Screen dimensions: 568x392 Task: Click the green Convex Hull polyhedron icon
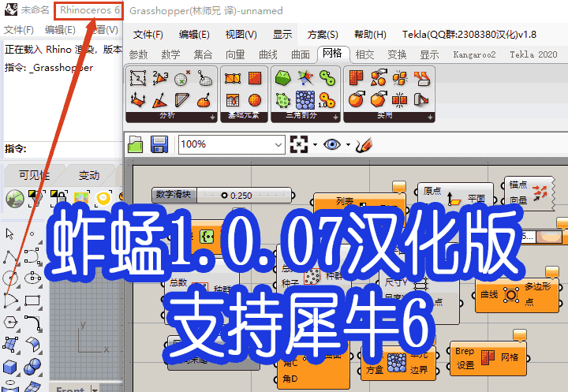click(283, 78)
